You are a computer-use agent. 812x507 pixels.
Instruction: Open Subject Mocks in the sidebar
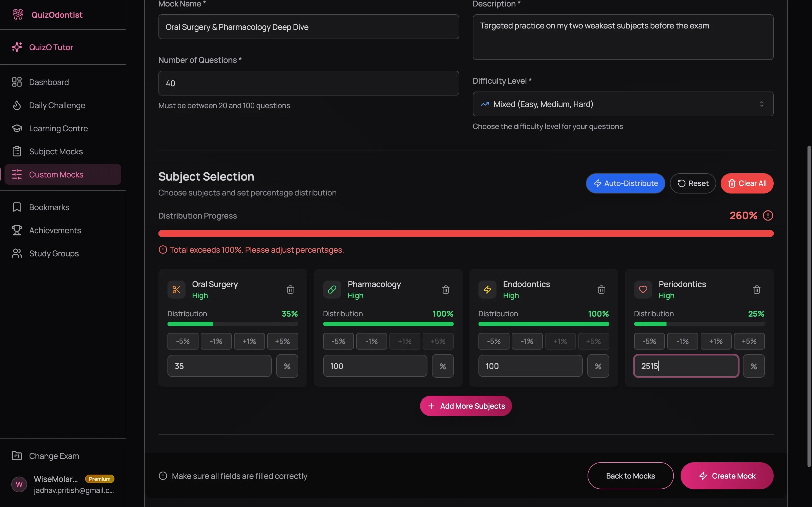point(56,152)
